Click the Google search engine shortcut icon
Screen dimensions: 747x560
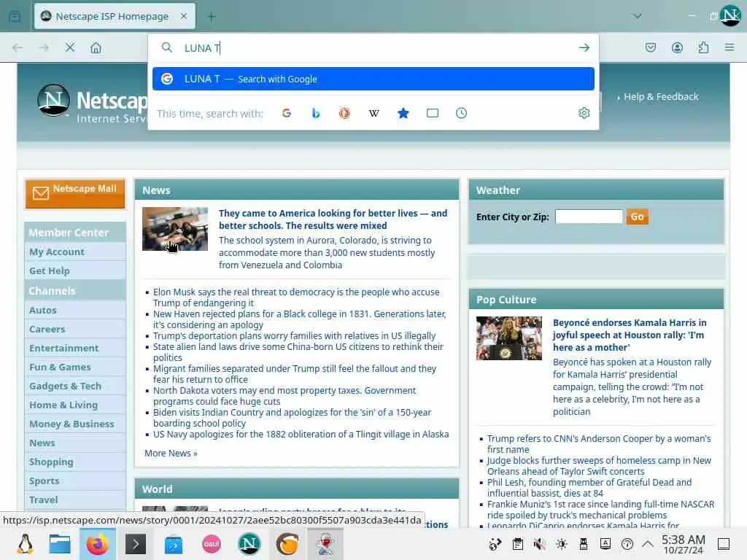[x=286, y=113]
